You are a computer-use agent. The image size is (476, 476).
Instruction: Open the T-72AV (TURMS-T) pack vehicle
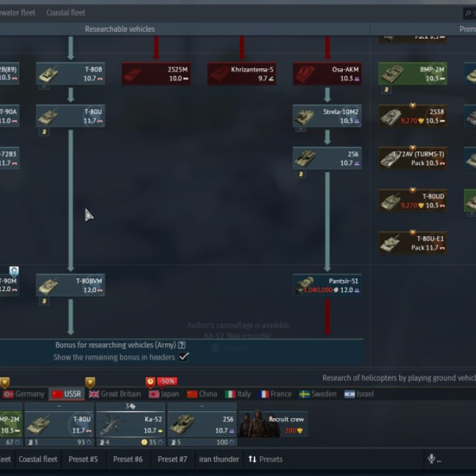[413, 158]
